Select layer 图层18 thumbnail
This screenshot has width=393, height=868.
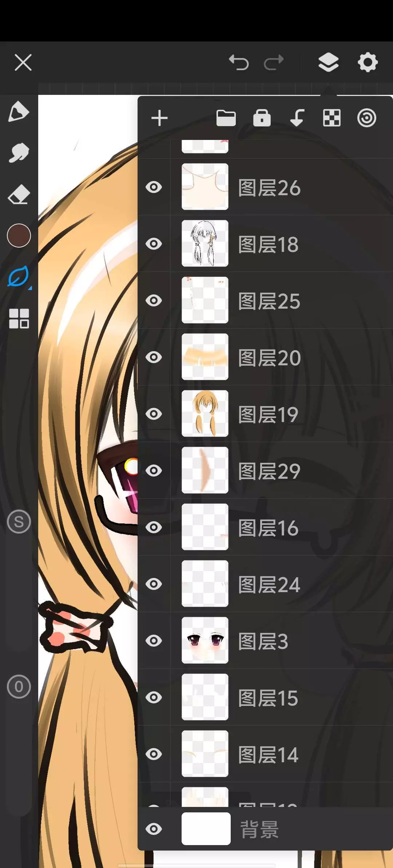coord(205,244)
